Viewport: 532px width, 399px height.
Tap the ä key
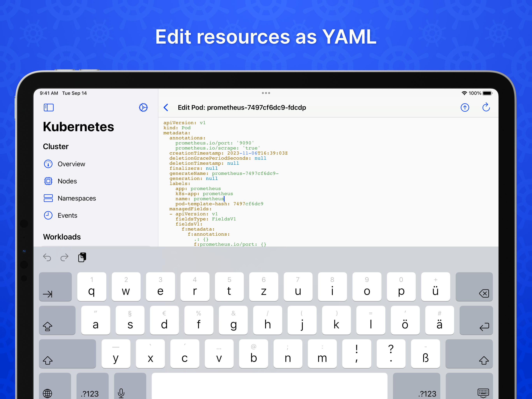439,320
